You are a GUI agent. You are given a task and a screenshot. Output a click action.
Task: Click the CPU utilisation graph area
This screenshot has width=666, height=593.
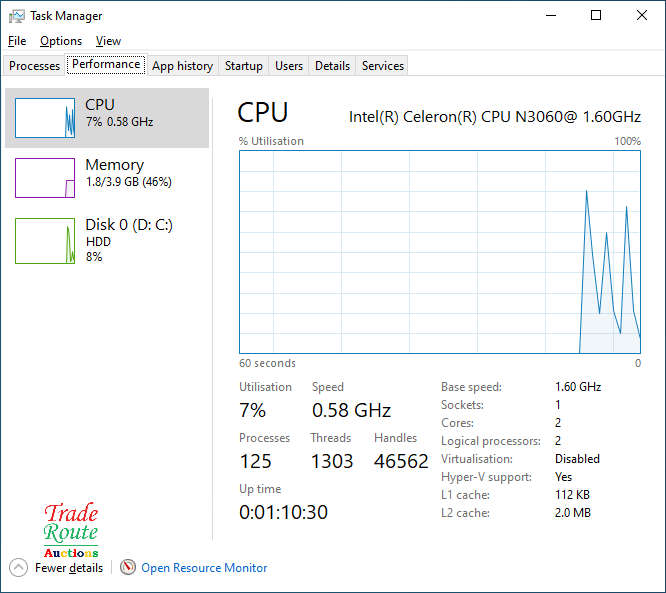click(x=440, y=252)
